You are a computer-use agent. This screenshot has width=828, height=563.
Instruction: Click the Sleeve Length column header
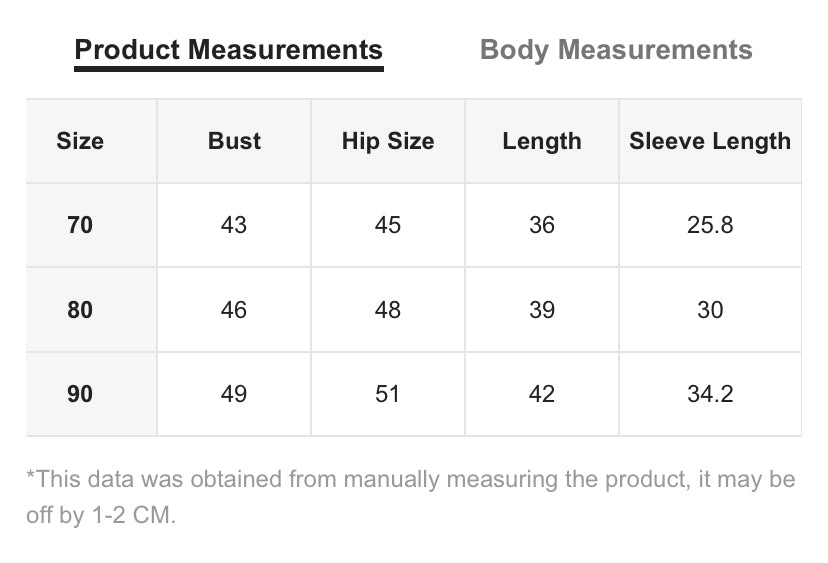(710, 141)
